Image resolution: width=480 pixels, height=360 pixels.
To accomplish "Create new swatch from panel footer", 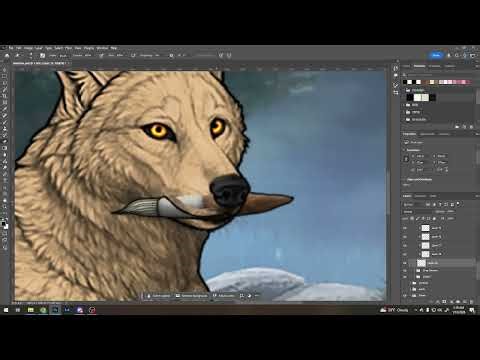I will (464, 127).
